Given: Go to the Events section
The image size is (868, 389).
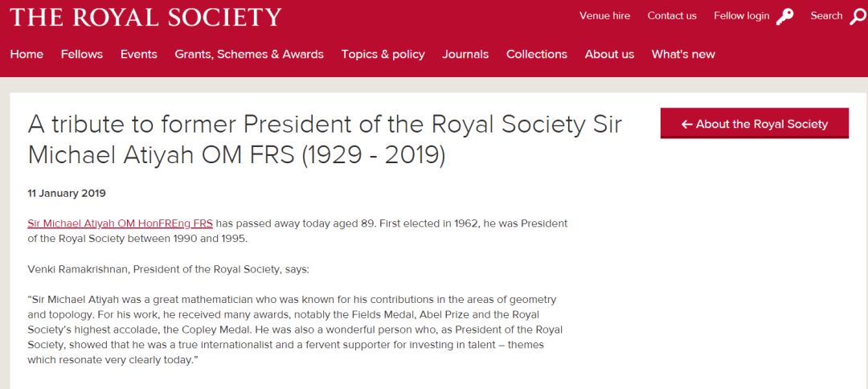Looking at the screenshot, I should 138,54.
